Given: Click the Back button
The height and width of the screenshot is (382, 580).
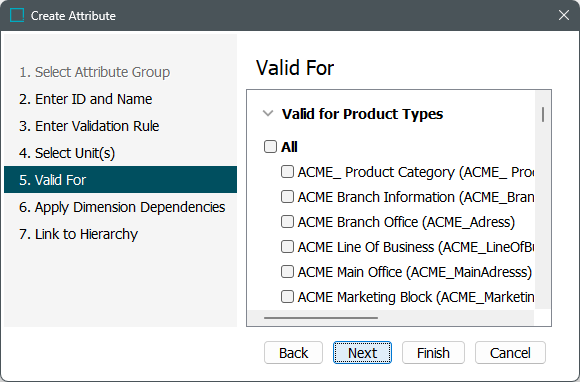Looking at the screenshot, I should click(x=293, y=353).
